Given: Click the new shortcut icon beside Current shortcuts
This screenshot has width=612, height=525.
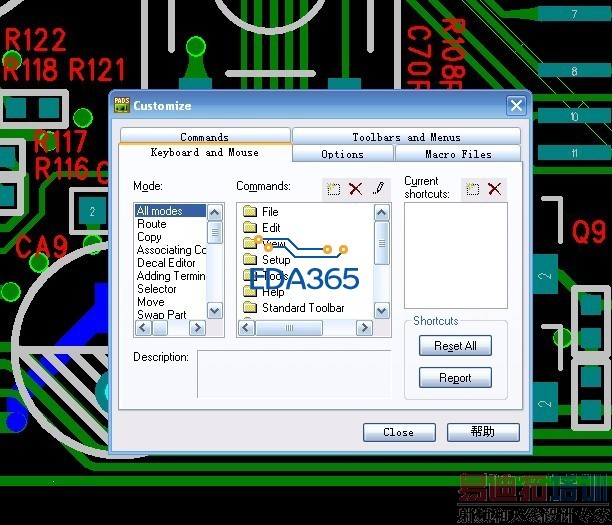Looking at the screenshot, I should pyautogui.click(x=472, y=189).
